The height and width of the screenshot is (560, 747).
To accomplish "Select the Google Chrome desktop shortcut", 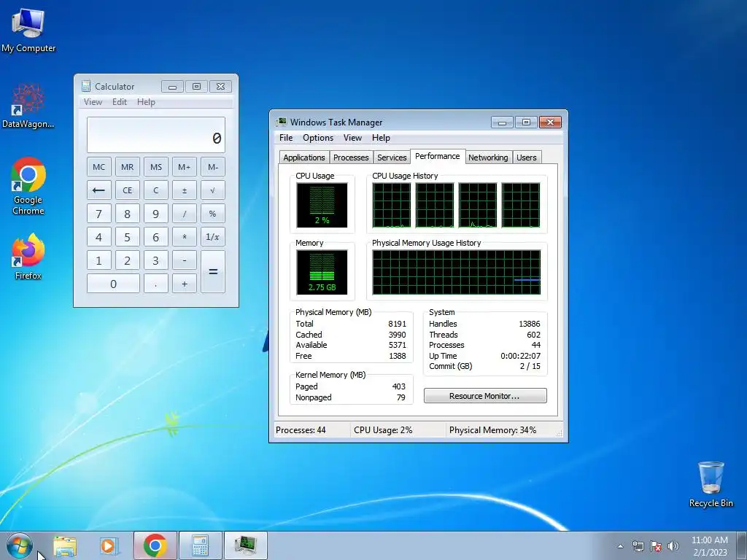I will 28,186.
